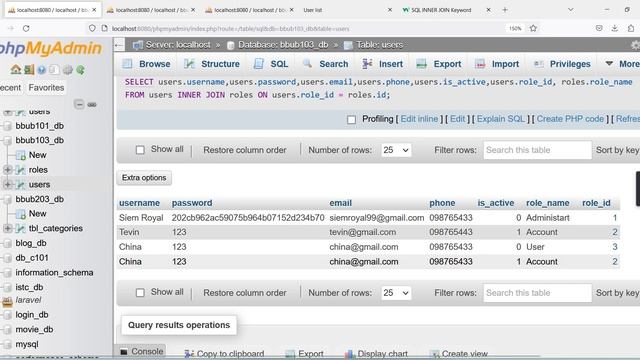Screen dimensions: 640x360
Task: Reload navigation panel green icon
Action: point(80,70)
